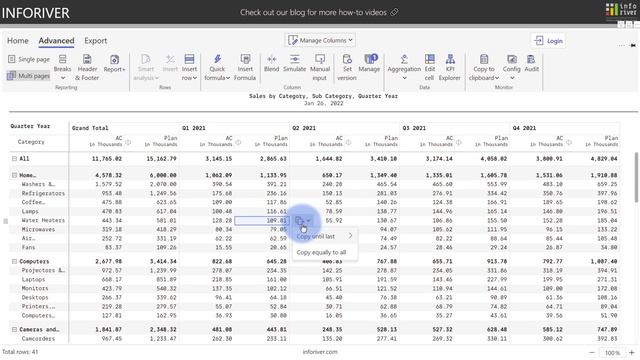Open the Simulate column tool
The height and width of the screenshot is (360, 640).
(294, 64)
